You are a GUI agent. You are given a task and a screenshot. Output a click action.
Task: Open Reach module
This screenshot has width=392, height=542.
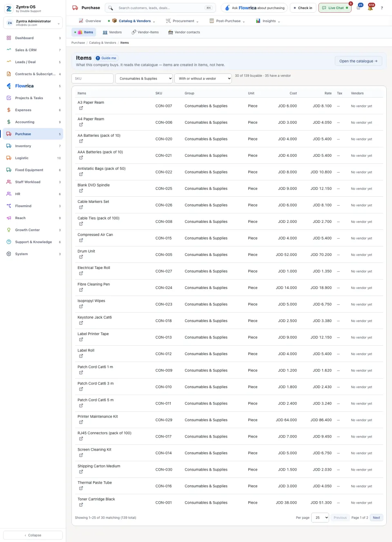(33, 218)
